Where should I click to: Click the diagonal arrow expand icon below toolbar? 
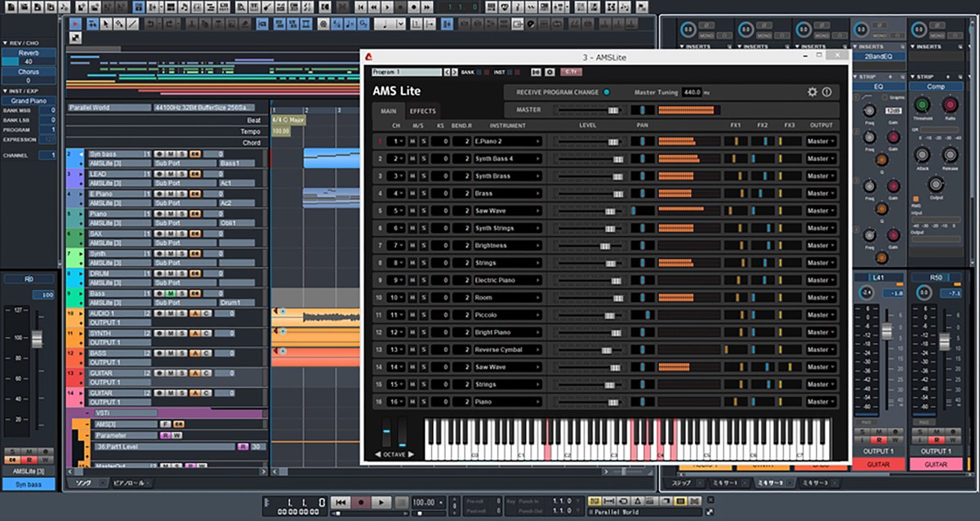click(75, 38)
